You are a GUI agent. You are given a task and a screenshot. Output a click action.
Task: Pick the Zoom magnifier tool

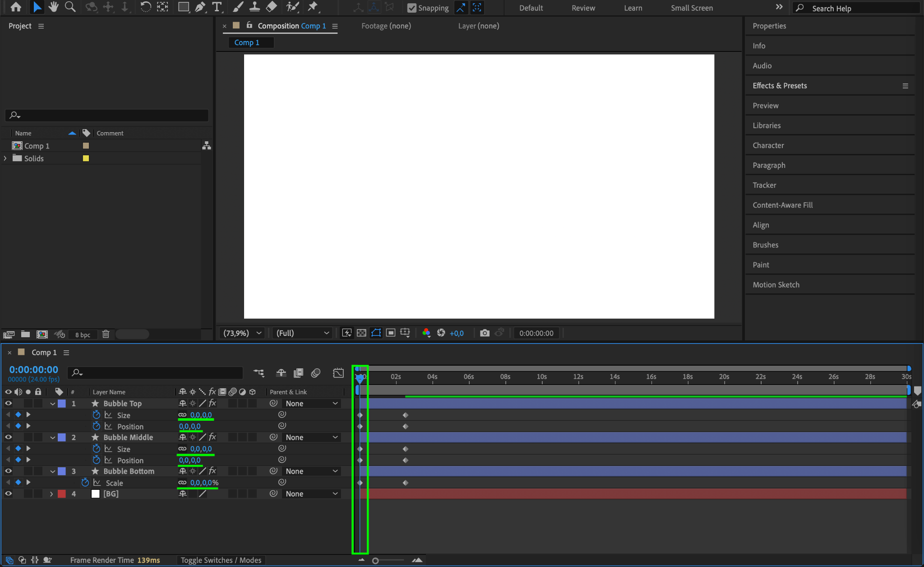click(x=70, y=7)
